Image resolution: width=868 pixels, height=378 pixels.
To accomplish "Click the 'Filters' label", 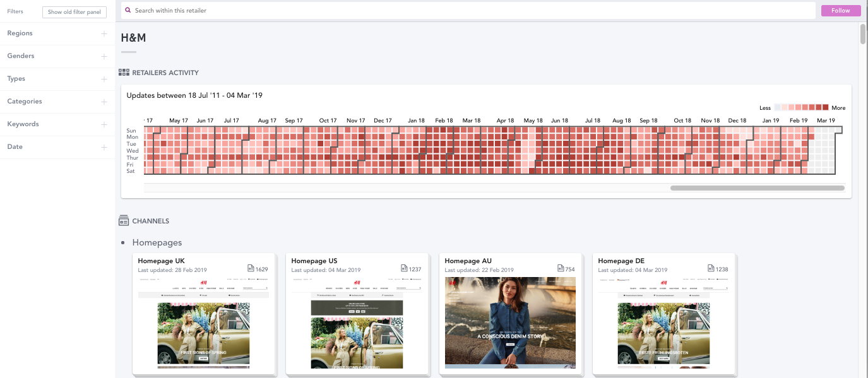I will (x=15, y=11).
